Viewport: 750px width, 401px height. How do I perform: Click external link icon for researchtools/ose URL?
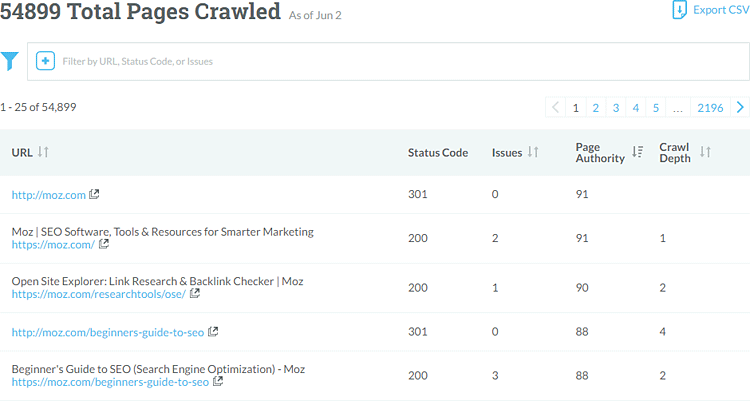point(195,294)
